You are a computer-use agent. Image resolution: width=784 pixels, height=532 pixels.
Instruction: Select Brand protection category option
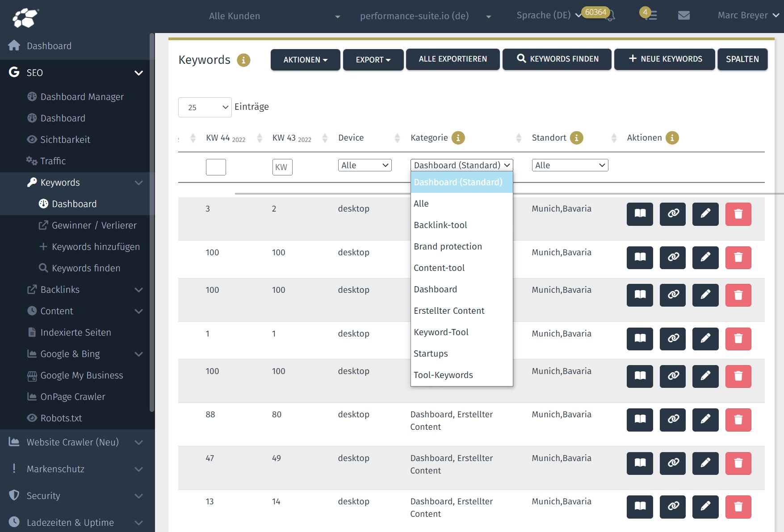point(461,246)
